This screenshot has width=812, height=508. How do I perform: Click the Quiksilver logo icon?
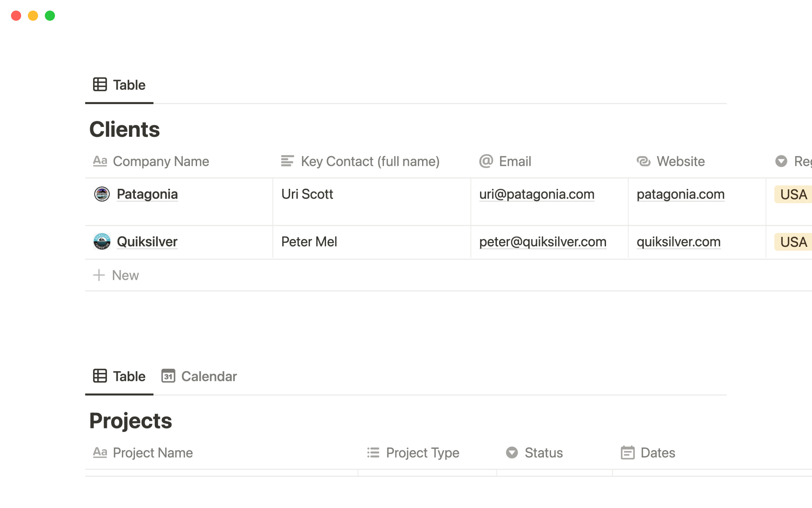pyautogui.click(x=101, y=242)
